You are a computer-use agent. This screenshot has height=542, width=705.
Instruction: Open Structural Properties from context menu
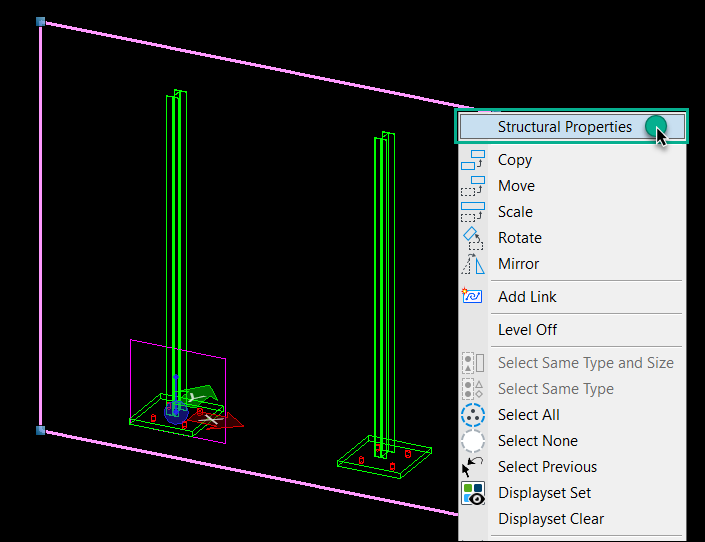(571, 126)
